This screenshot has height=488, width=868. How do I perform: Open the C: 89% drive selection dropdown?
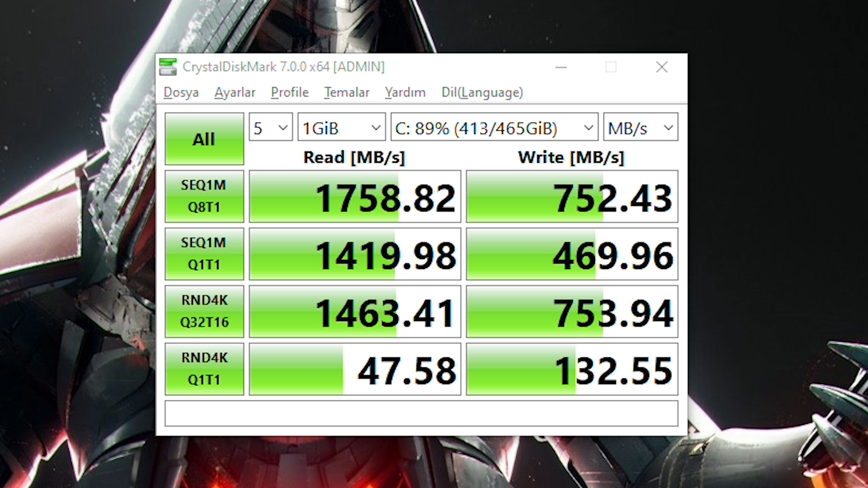point(494,127)
